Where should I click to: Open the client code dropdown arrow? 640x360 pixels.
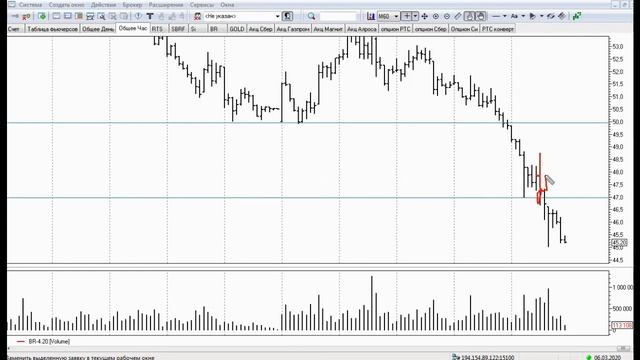(278, 16)
